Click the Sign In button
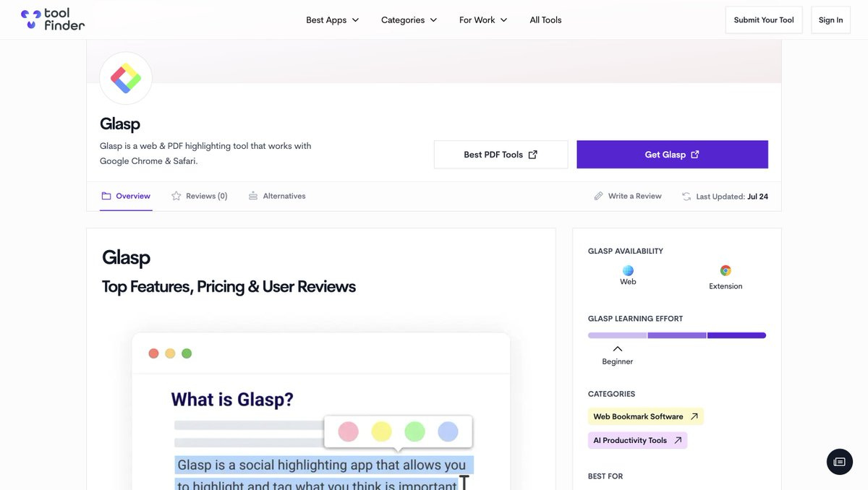Image resolution: width=868 pixels, height=490 pixels. pos(830,20)
